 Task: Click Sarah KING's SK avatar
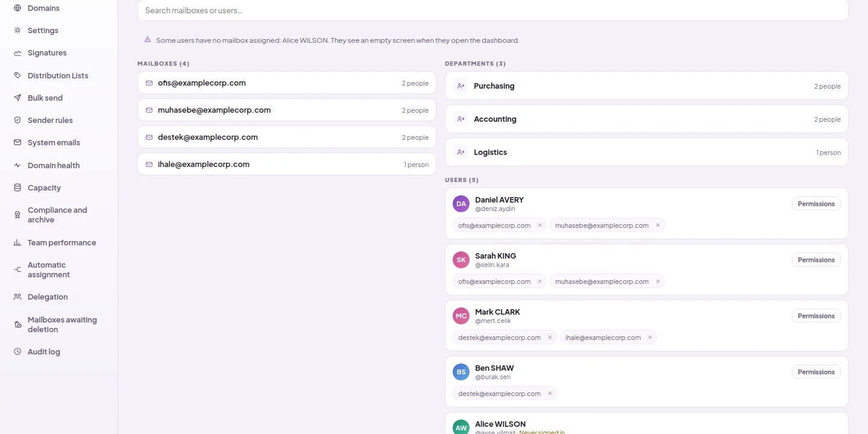[x=461, y=260]
